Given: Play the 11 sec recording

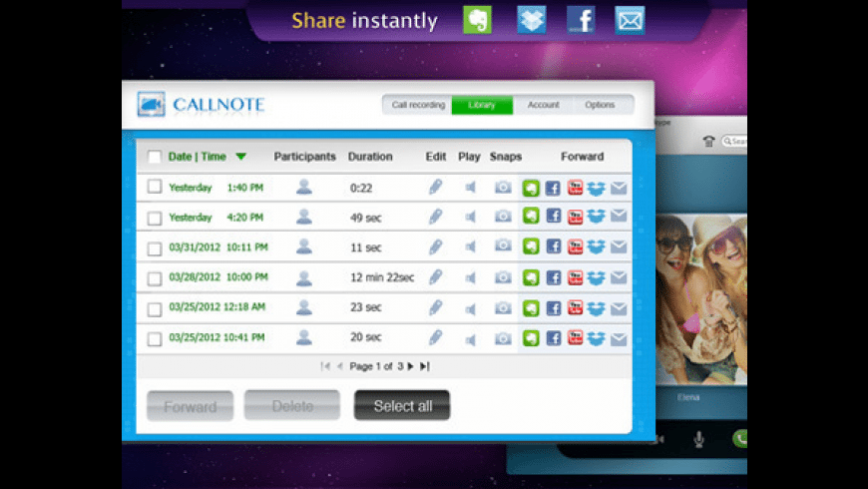Looking at the screenshot, I should (x=470, y=246).
